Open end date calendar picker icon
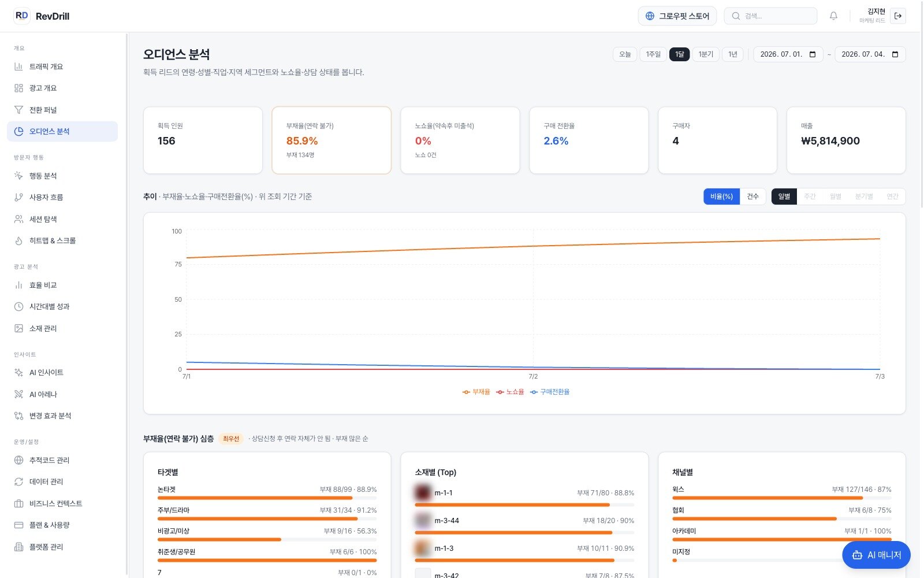This screenshot has height=578, width=924. (895, 54)
